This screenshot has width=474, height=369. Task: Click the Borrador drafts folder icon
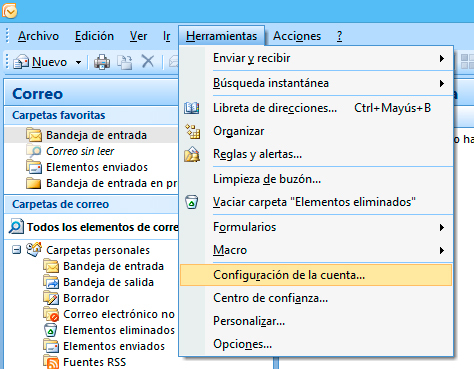(51, 298)
